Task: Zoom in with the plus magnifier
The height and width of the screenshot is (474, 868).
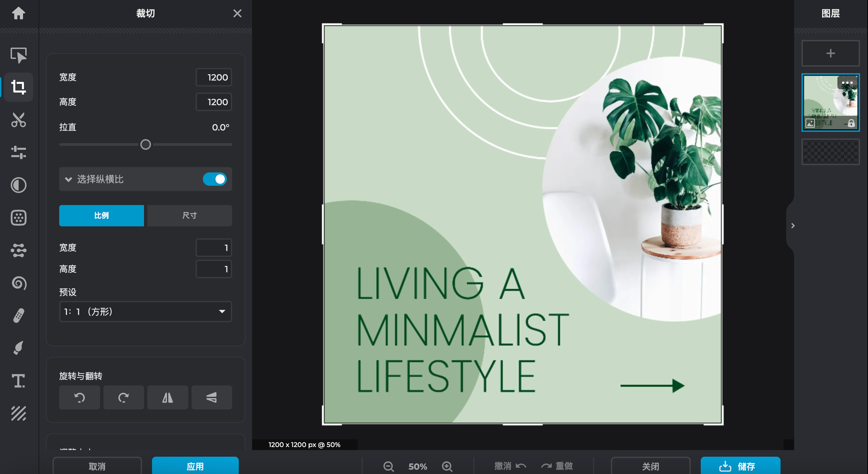Action: (x=447, y=467)
